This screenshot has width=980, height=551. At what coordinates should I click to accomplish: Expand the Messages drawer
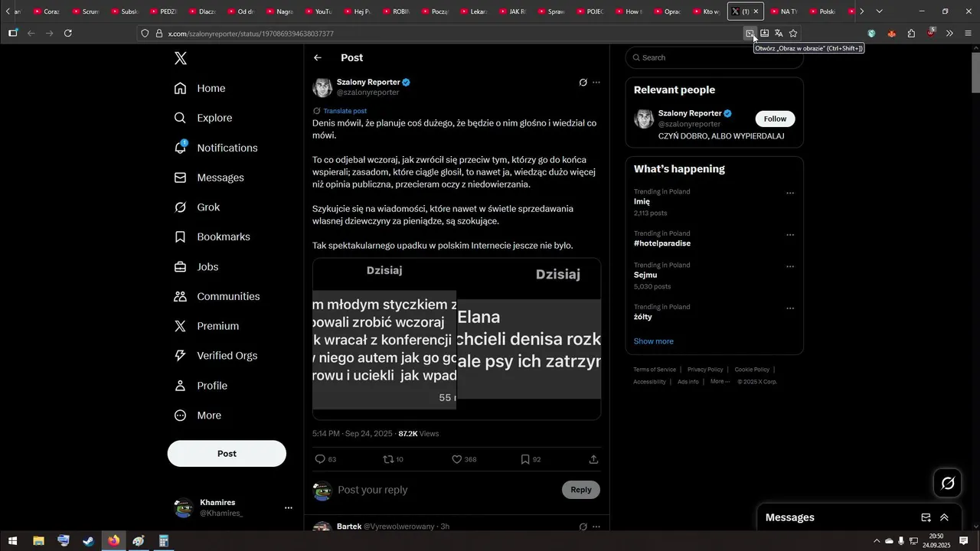point(944,517)
